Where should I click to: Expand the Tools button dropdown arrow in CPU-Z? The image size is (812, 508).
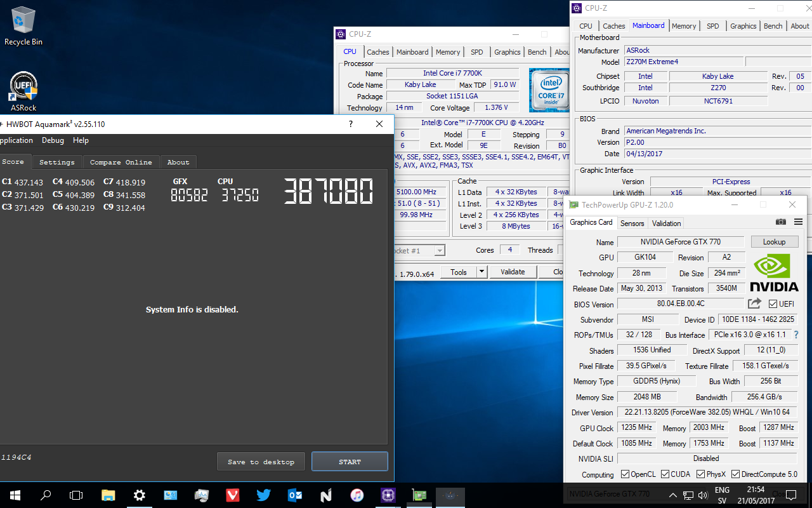(x=481, y=272)
